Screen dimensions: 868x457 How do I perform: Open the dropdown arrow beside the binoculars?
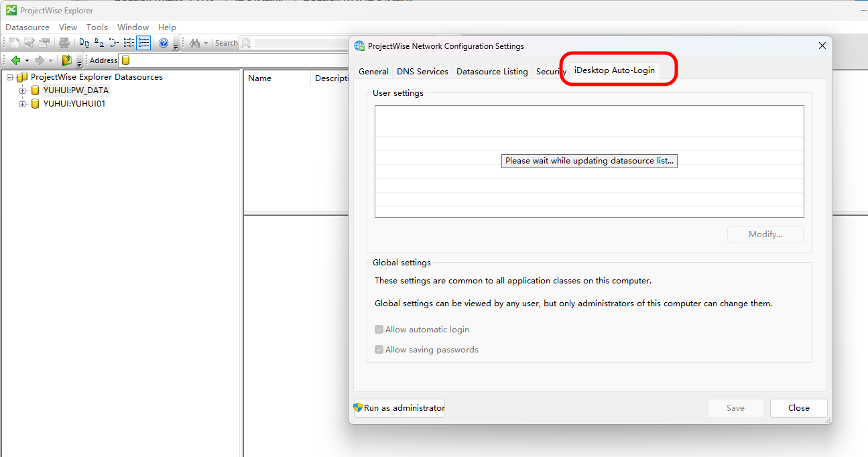pos(206,43)
